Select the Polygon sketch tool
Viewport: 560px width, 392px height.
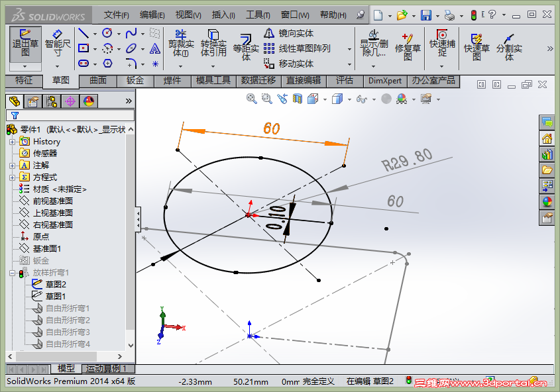click(107, 64)
